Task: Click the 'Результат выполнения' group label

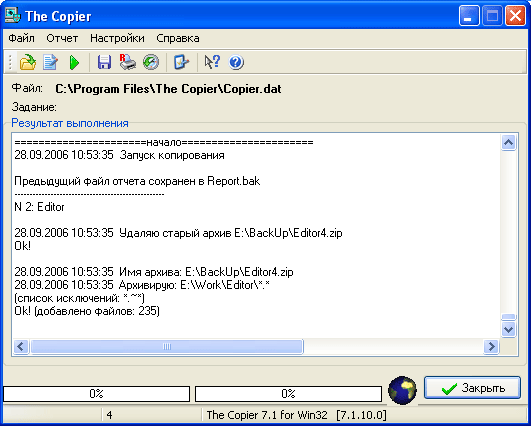Action: click(x=70, y=123)
